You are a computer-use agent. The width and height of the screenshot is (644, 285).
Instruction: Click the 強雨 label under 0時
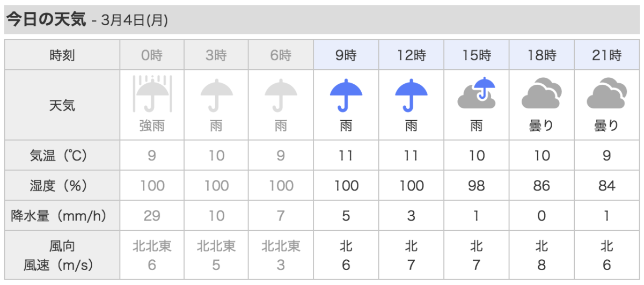(x=152, y=126)
